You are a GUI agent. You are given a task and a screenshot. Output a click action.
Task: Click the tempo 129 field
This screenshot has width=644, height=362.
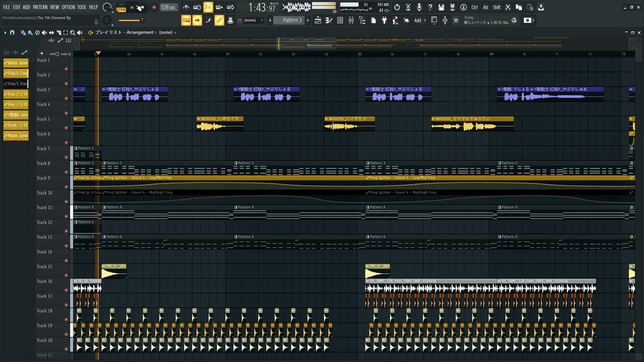click(169, 8)
